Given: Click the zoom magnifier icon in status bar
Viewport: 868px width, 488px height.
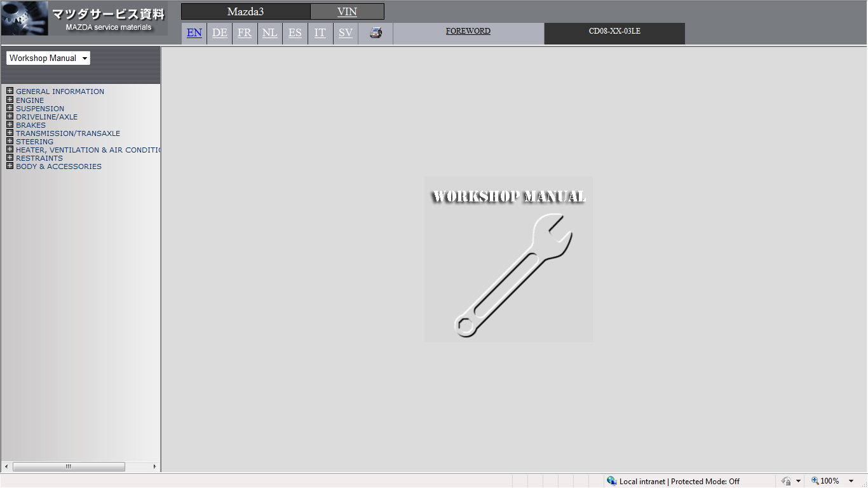Looking at the screenshot, I should click(815, 481).
